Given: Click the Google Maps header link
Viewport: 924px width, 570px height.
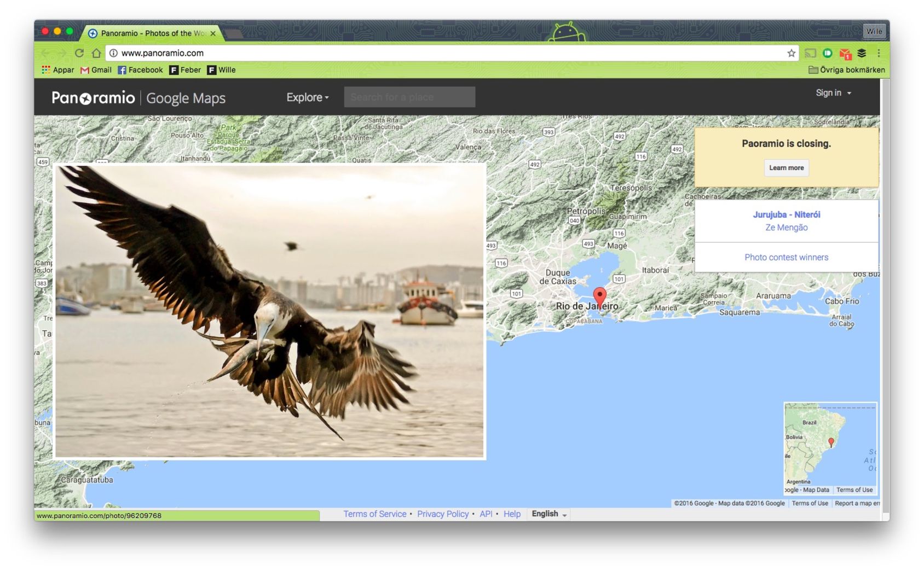Looking at the screenshot, I should pyautogui.click(x=186, y=98).
